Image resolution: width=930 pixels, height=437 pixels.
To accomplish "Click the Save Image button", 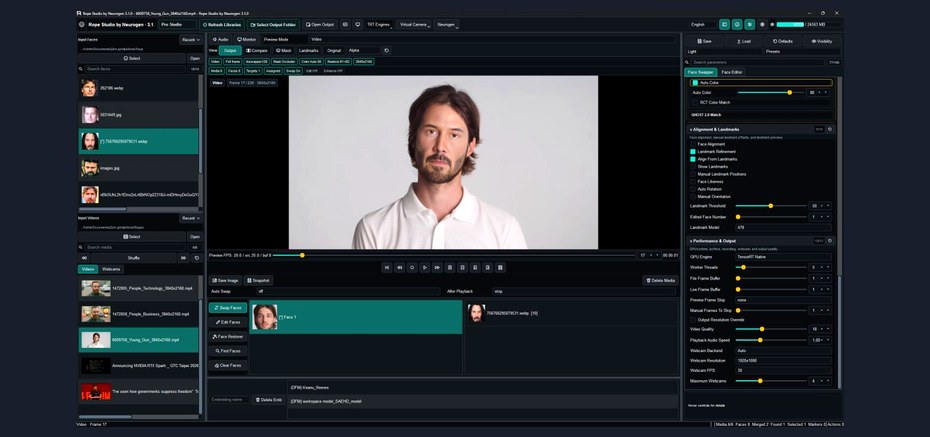I will click(x=225, y=280).
